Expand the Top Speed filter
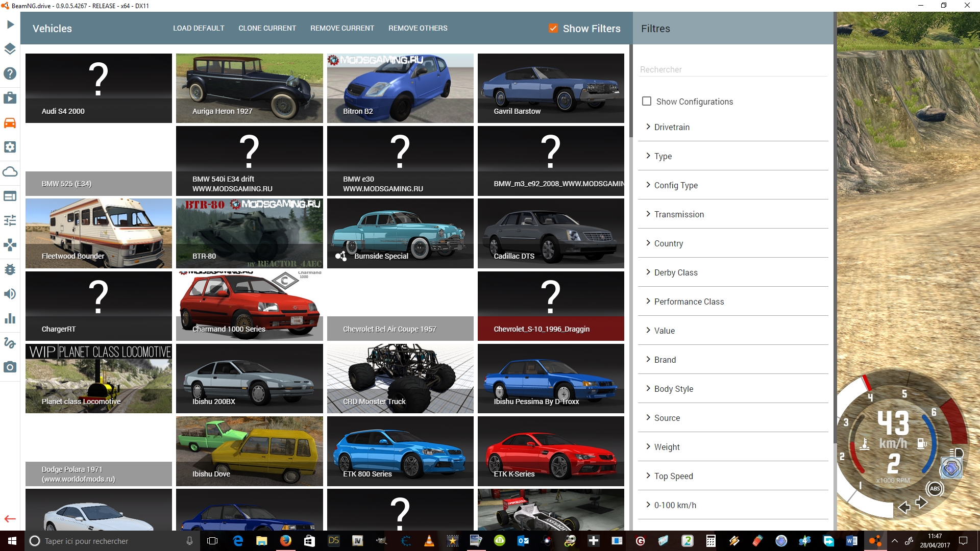The height and width of the screenshot is (551, 980). [x=733, y=476]
